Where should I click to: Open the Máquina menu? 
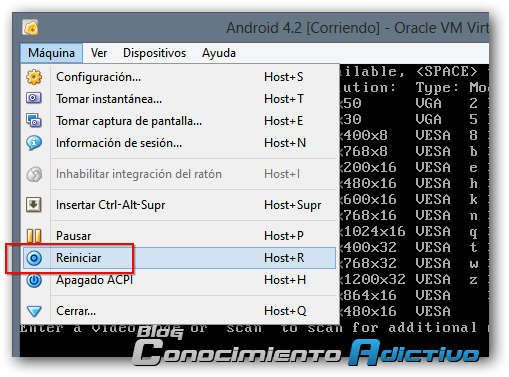point(51,53)
